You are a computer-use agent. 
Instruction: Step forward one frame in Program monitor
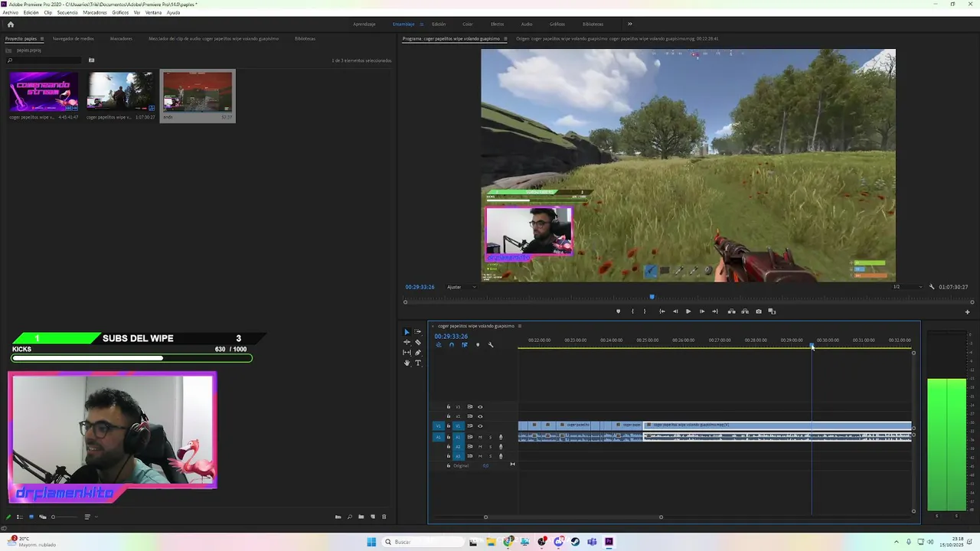click(x=701, y=311)
